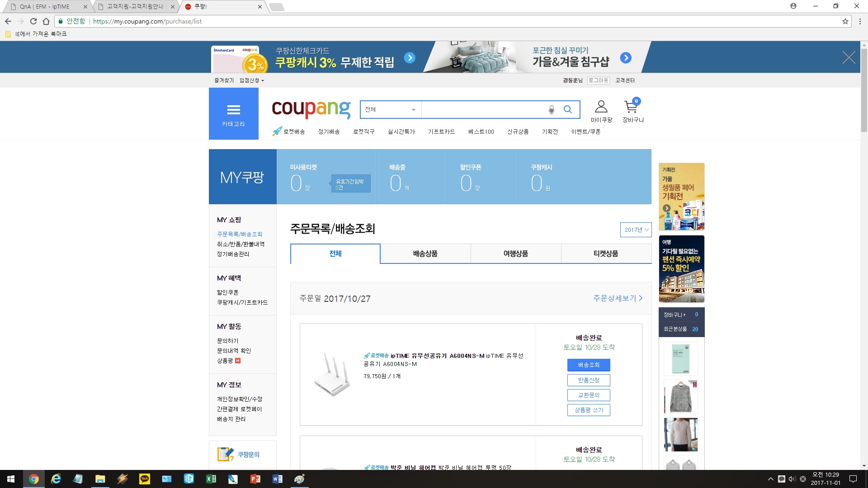The width and height of the screenshot is (868, 488).
Task: Click 배송조회 for ipTIME router order
Action: tap(589, 365)
